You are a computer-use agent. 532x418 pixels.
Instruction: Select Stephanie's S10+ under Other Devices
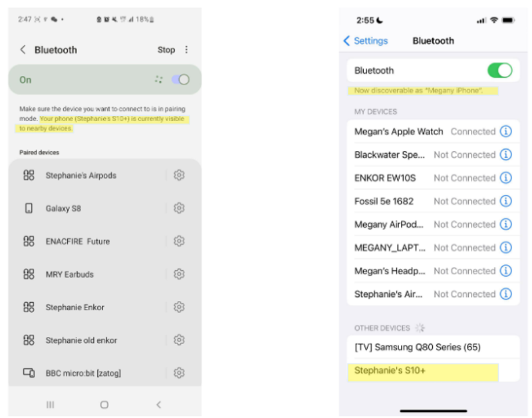click(399, 373)
